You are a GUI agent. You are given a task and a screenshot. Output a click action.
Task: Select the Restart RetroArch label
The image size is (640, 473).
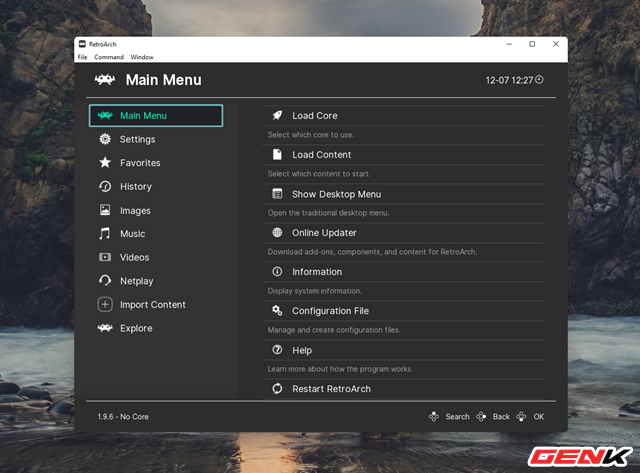point(331,389)
